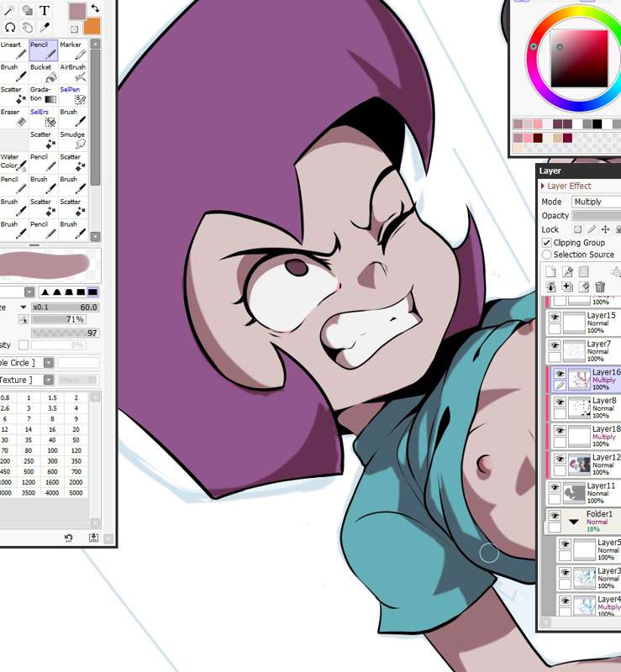Image resolution: width=621 pixels, height=672 pixels.
Task: Click the mauve foreground color swatch
Action: 76,10
